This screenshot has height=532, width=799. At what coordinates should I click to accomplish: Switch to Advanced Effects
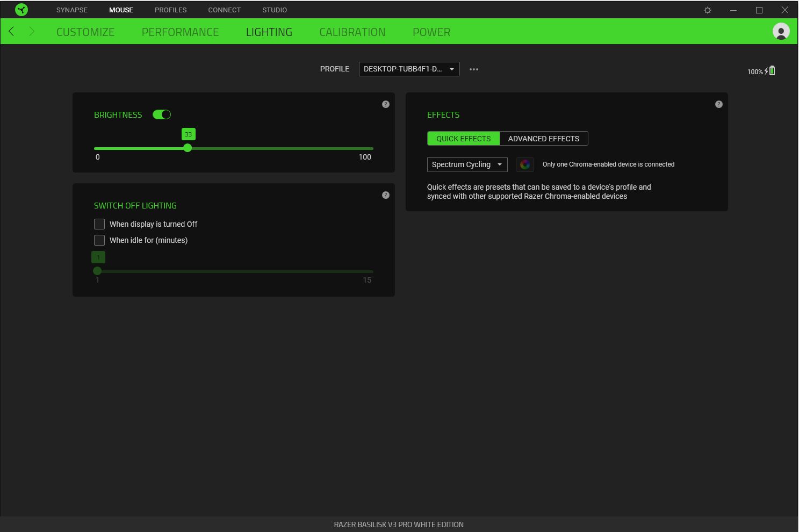tap(544, 139)
